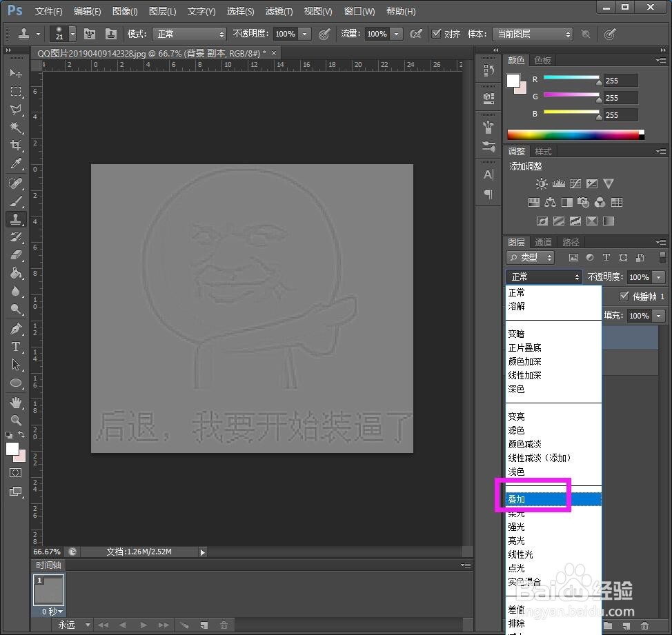Open the Sample source dropdown
672x635 pixels.
532,34
